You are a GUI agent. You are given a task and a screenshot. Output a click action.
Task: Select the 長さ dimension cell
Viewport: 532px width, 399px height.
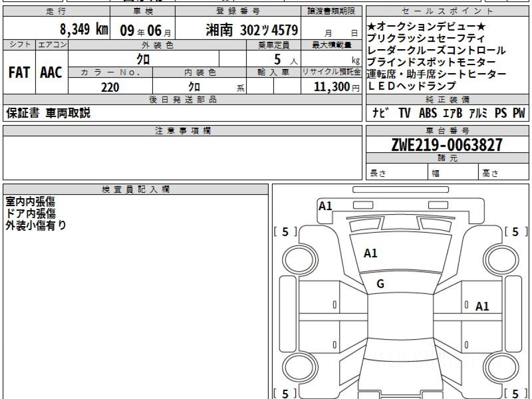point(397,172)
